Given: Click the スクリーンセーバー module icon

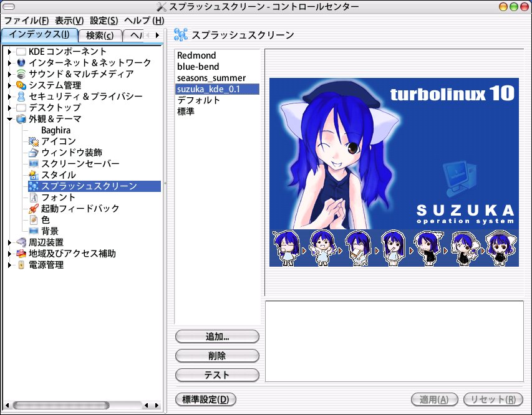Looking at the screenshot, I should click(34, 164).
